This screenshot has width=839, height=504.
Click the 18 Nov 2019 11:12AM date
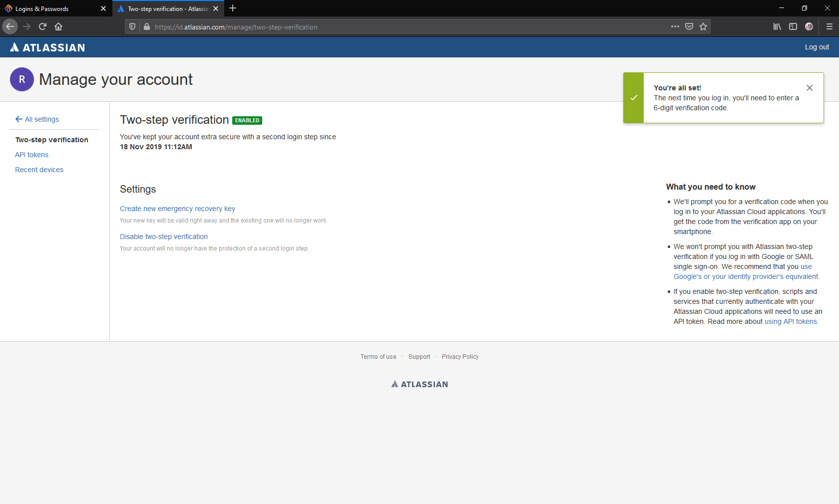pyautogui.click(x=156, y=147)
